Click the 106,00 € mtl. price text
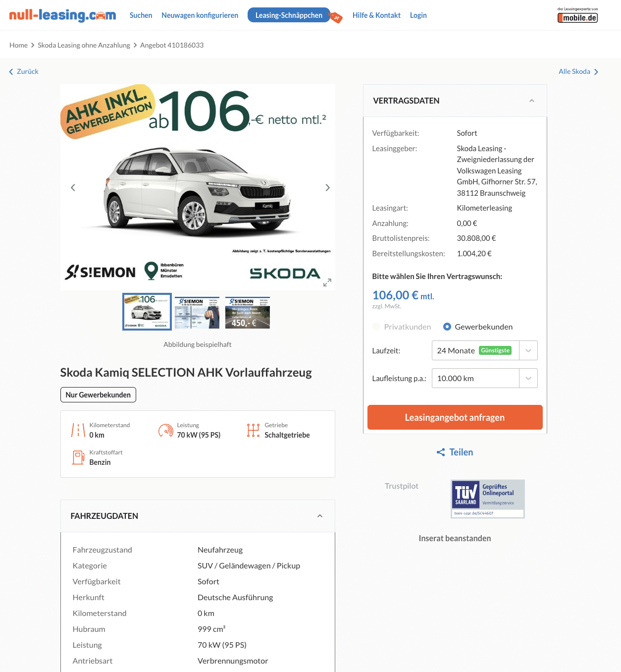The height and width of the screenshot is (672, 621). (x=403, y=295)
